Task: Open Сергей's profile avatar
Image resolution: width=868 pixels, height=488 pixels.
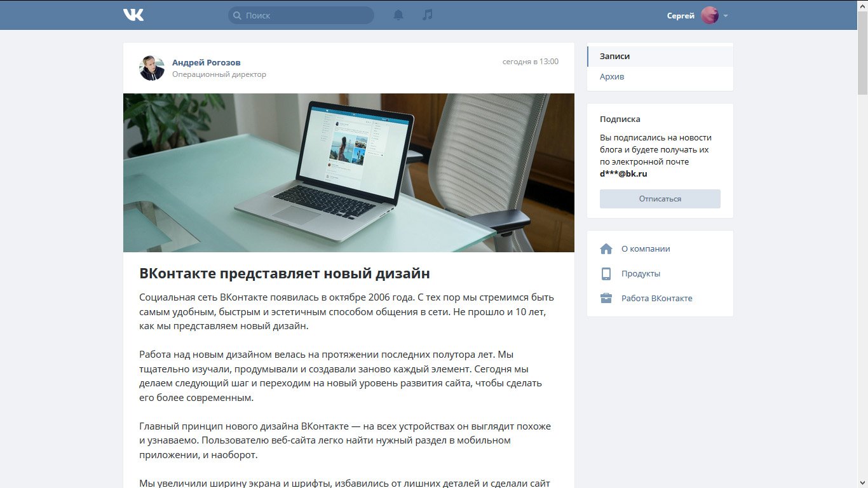Action: tap(710, 15)
